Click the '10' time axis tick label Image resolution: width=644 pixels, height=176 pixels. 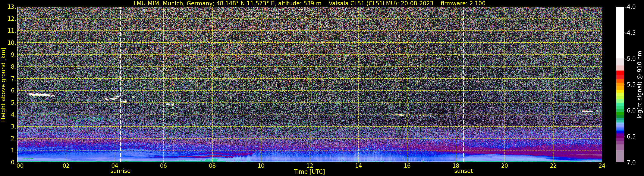point(261,166)
